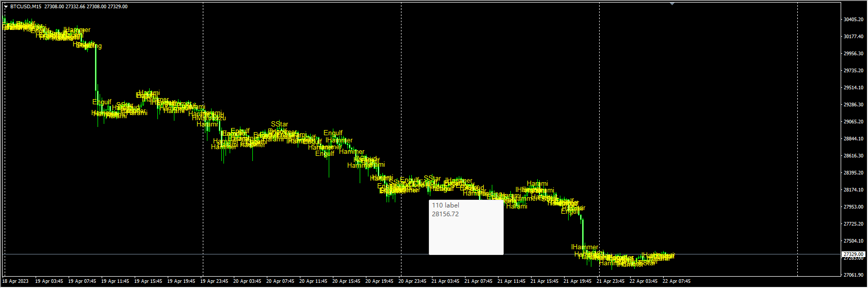
Task: Click the '110 label' tooltip text
Action: [x=445, y=205]
